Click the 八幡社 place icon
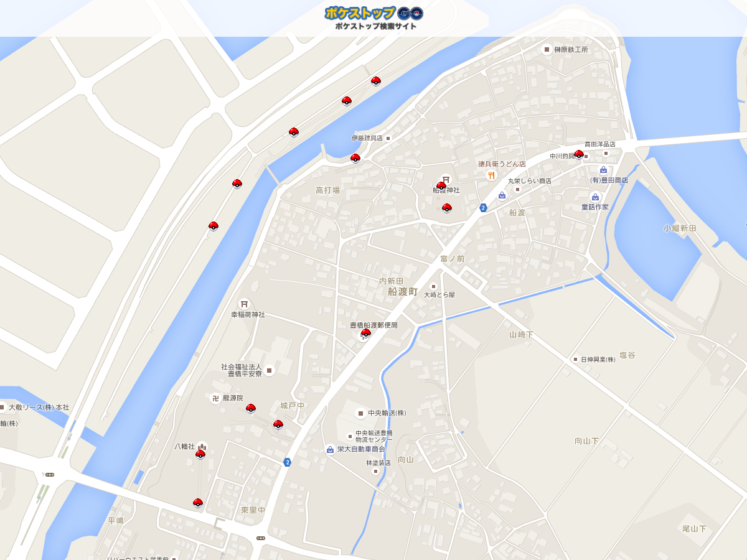This screenshot has width=747, height=560. click(x=202, y=446)
